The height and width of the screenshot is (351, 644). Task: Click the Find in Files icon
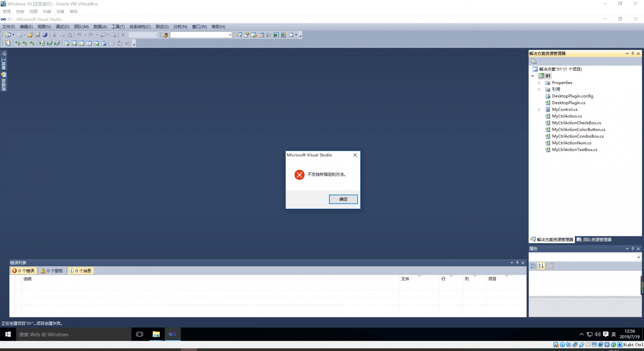tap(165, 35)
